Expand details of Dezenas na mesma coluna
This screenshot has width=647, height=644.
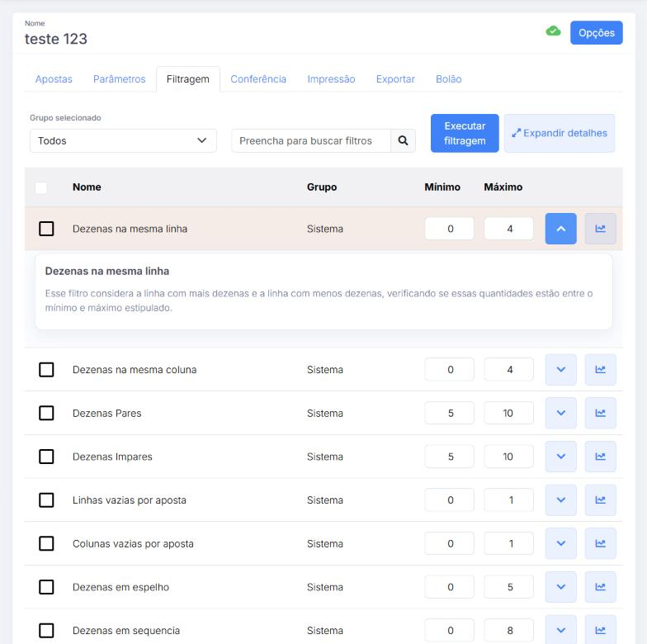click(x=561, y=370)
